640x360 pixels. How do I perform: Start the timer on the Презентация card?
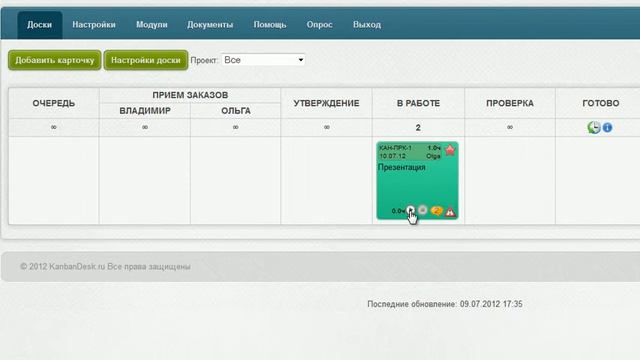(411, 210)
